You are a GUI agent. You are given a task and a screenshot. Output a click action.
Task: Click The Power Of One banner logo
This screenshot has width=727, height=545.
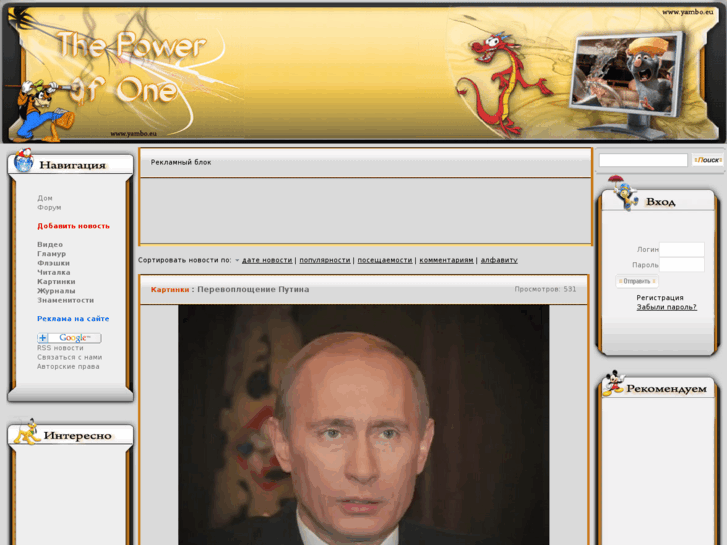click(130, 67)
